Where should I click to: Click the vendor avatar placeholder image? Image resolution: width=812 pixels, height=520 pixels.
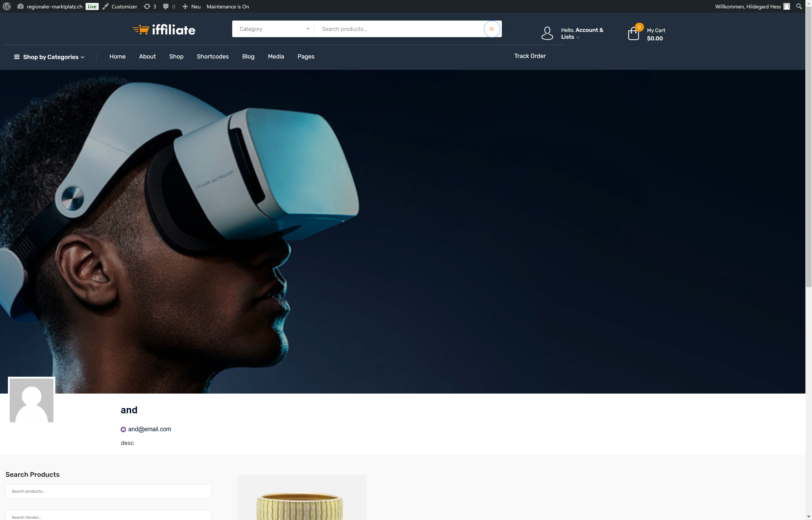(31, 400)
